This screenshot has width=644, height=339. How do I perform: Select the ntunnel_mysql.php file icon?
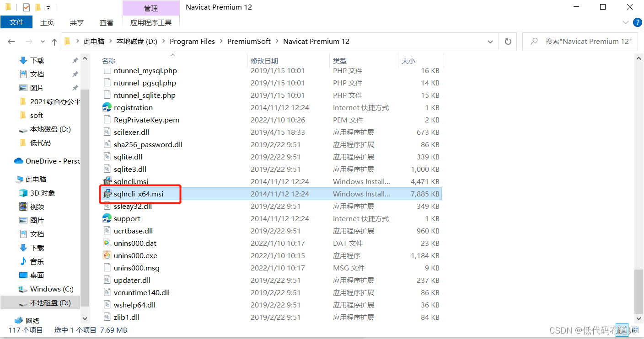tap(107, 70)
